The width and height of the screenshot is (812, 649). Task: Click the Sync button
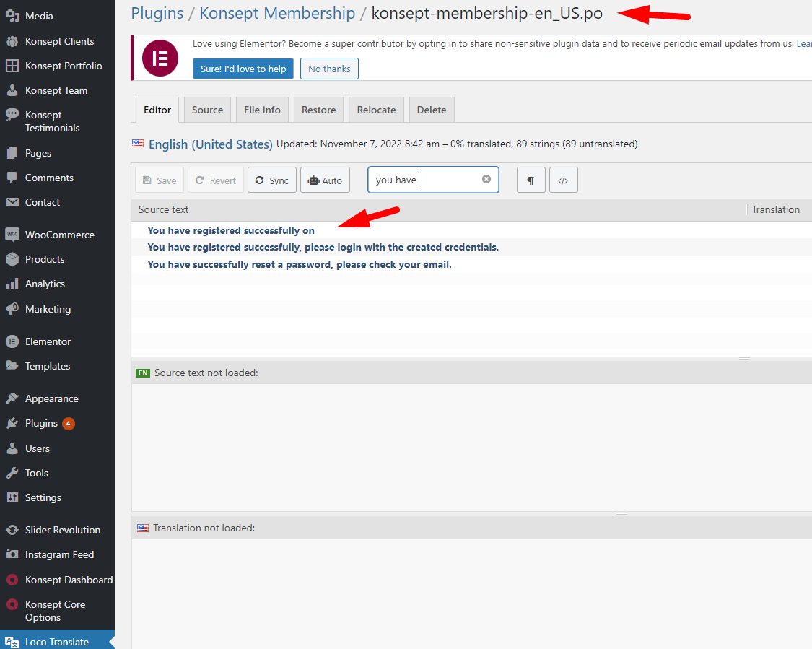pos(272,180)
